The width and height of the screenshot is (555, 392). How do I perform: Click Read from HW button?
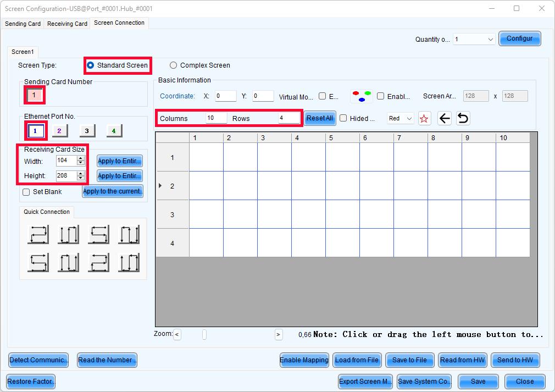point(462,360)
